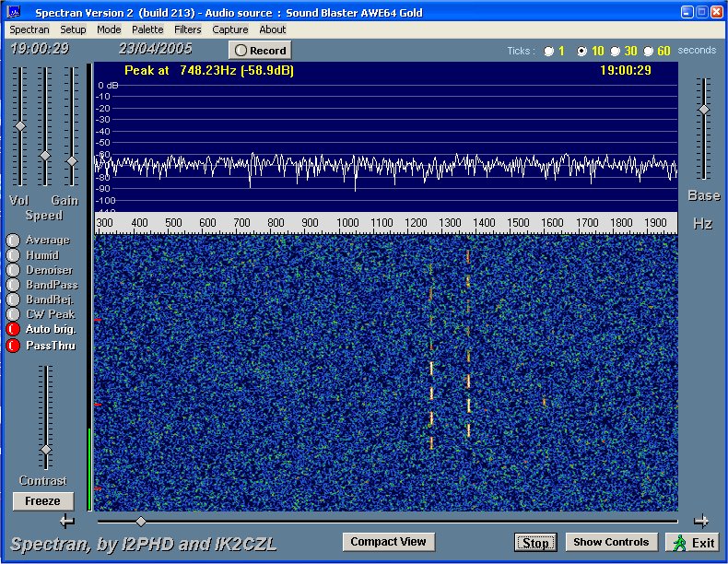Click the right arrow below the waterfall

701,521
